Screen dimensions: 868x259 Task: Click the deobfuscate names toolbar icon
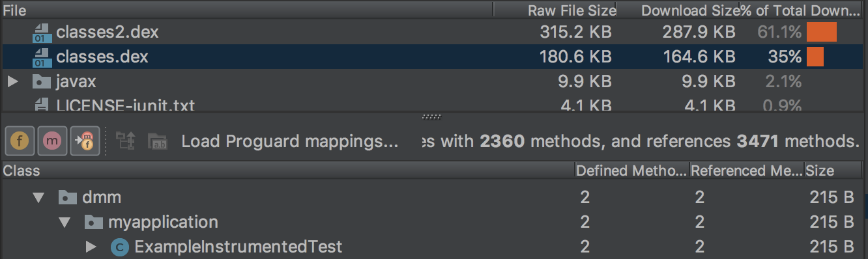coord(125,141)
